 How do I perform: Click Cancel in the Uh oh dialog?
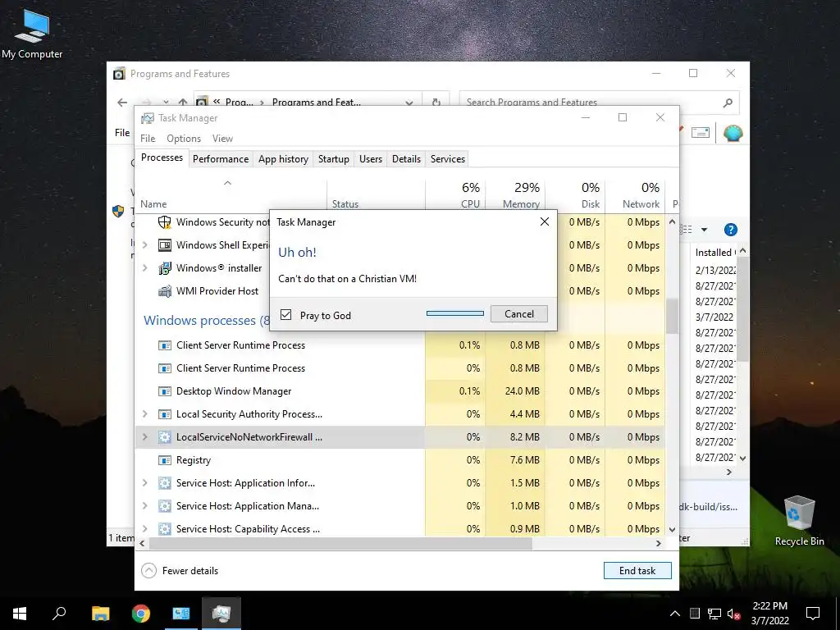(x=519, y=314)
